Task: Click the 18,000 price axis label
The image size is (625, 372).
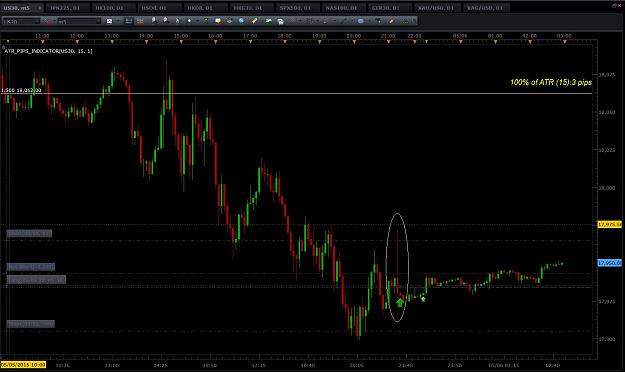Action: (x=607, y=188)
